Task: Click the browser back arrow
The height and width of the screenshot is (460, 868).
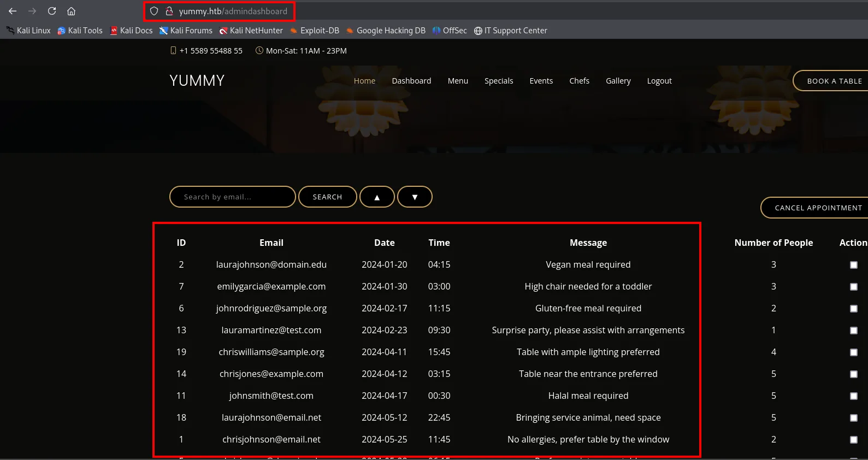Action: pyautogui.click(x=13, y=11)
